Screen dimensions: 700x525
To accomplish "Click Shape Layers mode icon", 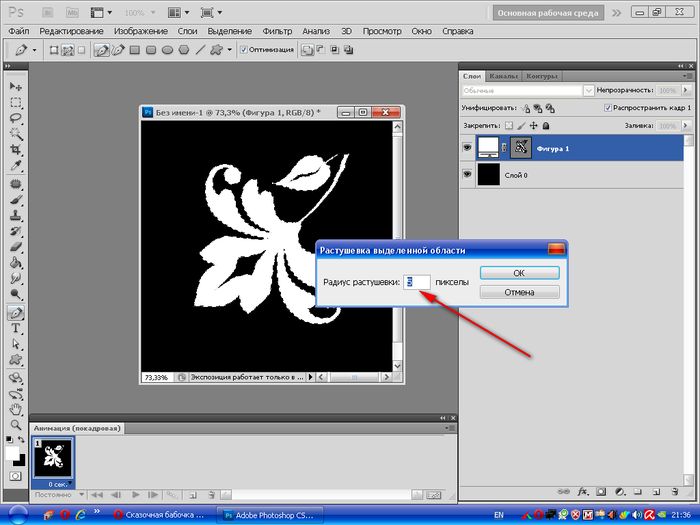I will (54, 50).
